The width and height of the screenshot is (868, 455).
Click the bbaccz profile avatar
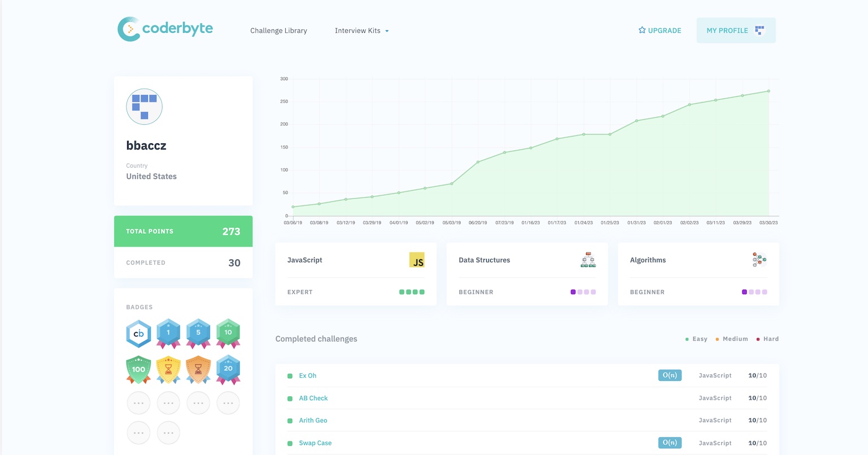[144, 107]
